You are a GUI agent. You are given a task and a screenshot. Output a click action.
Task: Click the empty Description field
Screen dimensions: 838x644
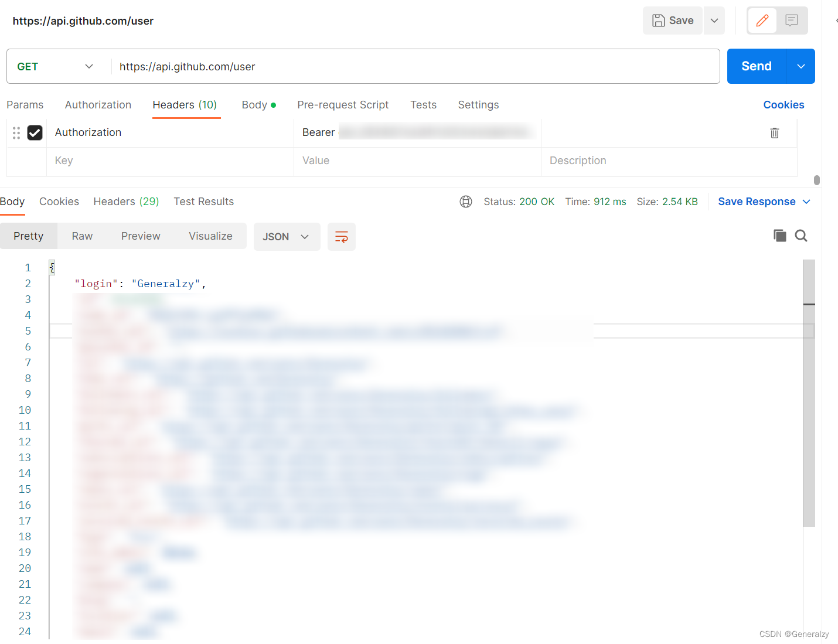click(669, 161)
